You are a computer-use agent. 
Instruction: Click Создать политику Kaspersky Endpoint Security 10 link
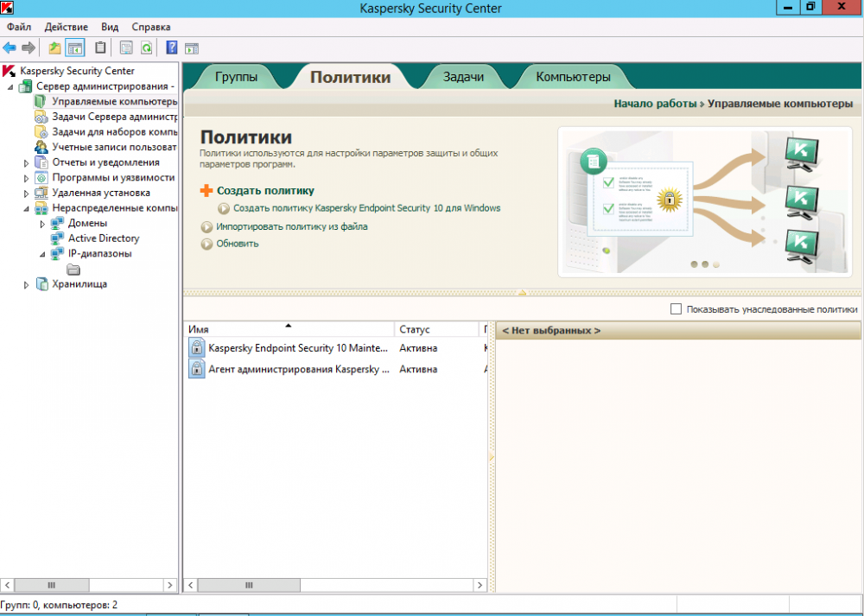tap(366, 208)
